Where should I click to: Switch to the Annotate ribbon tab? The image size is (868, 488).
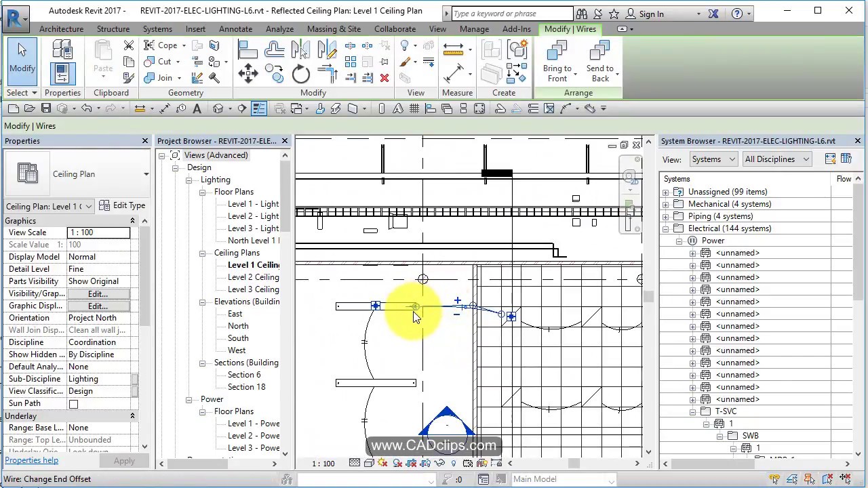pos(235,28)
